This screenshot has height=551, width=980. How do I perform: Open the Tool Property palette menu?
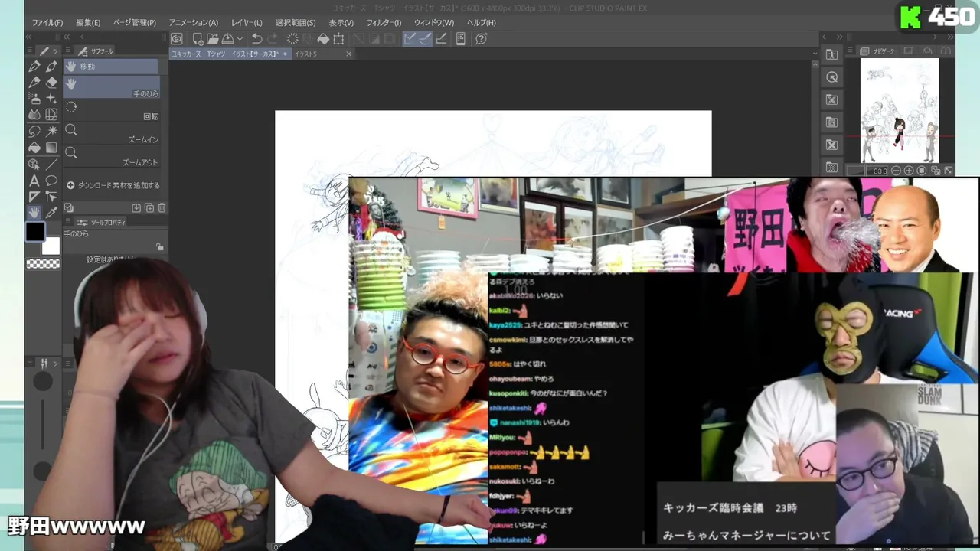pyautogui.click(x=67, y=223)
